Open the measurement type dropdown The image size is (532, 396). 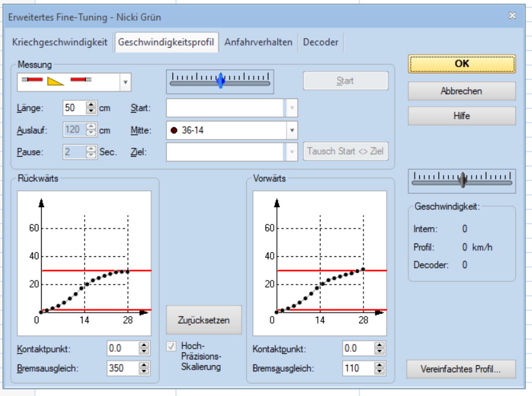pyautogui.click(x=125, y=83)
